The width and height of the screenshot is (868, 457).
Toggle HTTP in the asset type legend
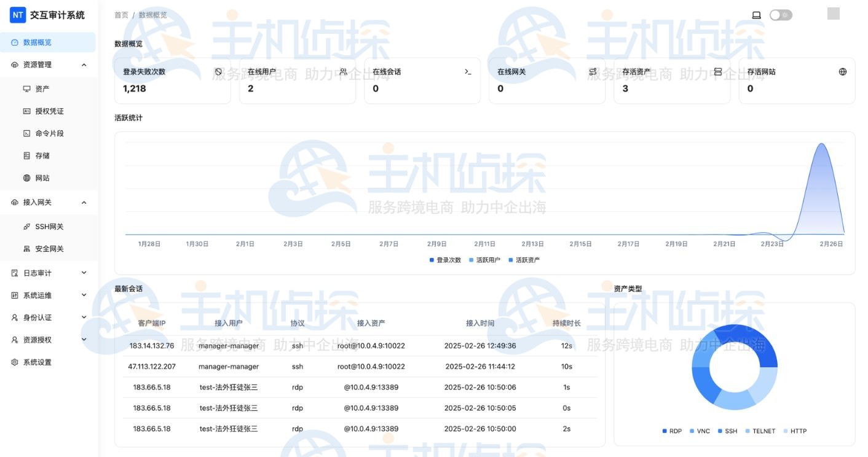point(795,431)
